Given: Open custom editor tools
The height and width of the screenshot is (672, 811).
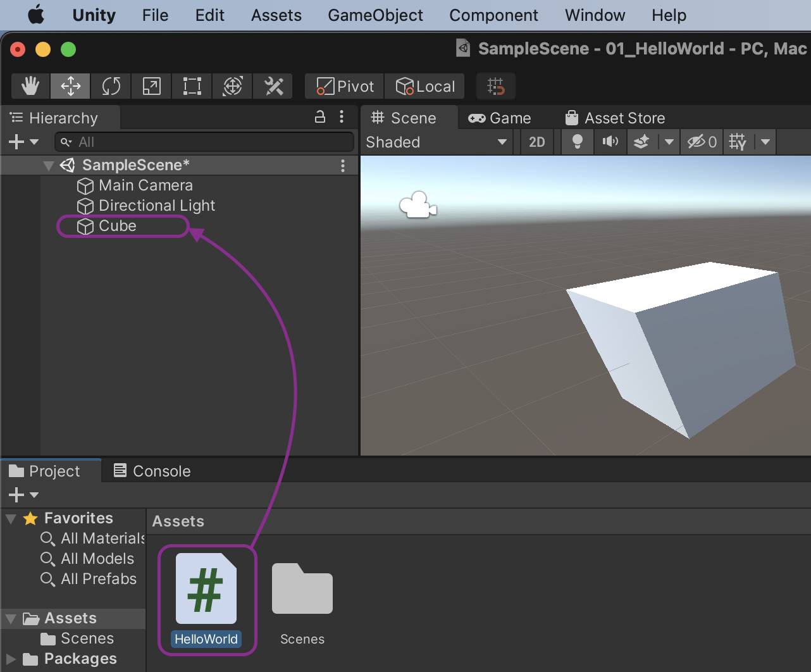Looking at the screenshot, I should [273, 86].
